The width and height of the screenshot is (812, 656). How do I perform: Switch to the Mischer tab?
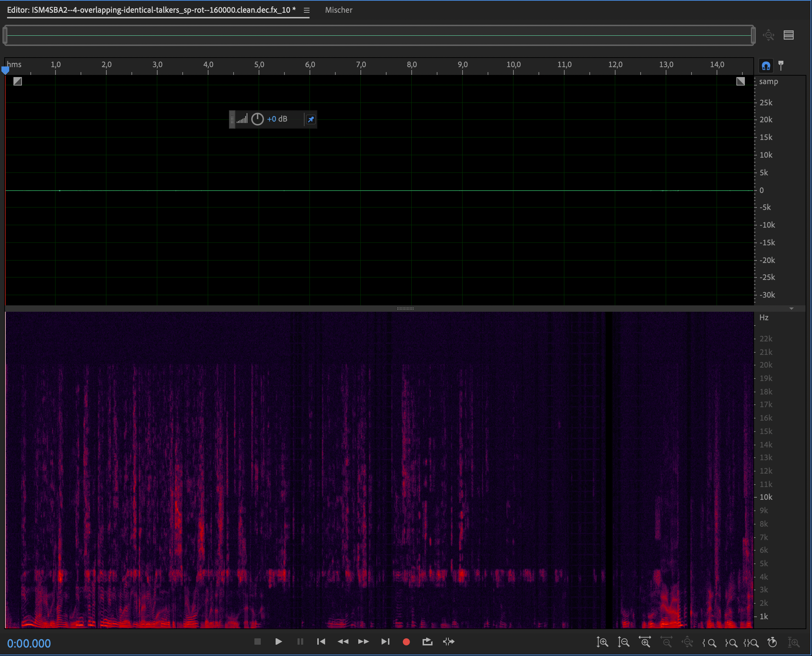[x=339, y=10]
